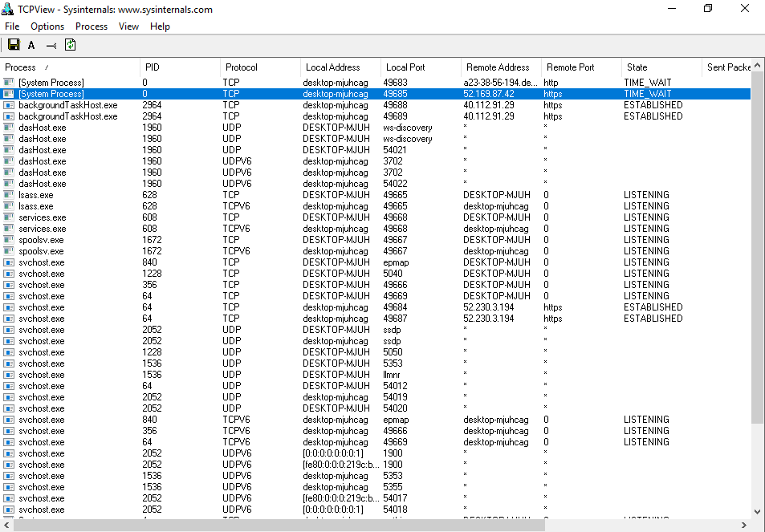Click icon of svchost.exe llmnr row

pyautogui.click(x=9, y=375)
